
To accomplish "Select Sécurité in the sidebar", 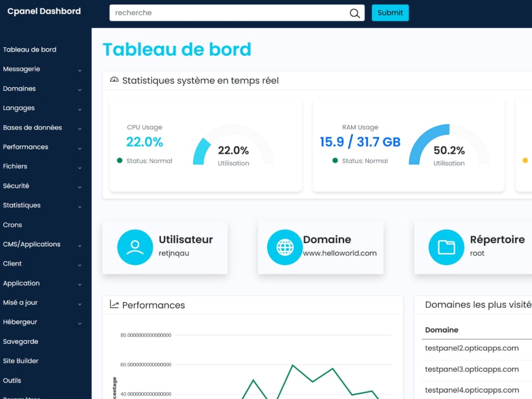I will (x=16, y=186).
